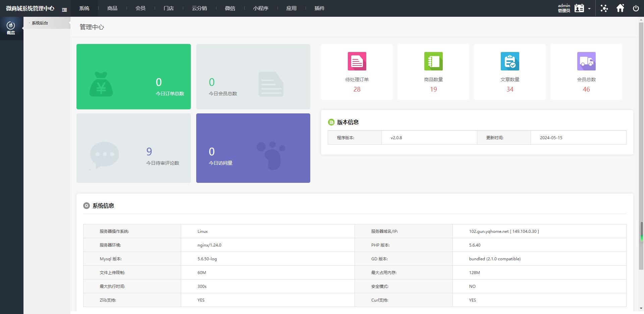Expand the admin account dropdown arrow
The height and width of the screenshot is (314, 644).
coord(589,9)
